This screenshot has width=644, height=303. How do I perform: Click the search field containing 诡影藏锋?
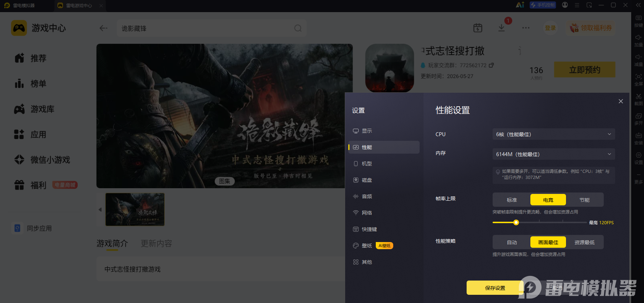(212, 28)
